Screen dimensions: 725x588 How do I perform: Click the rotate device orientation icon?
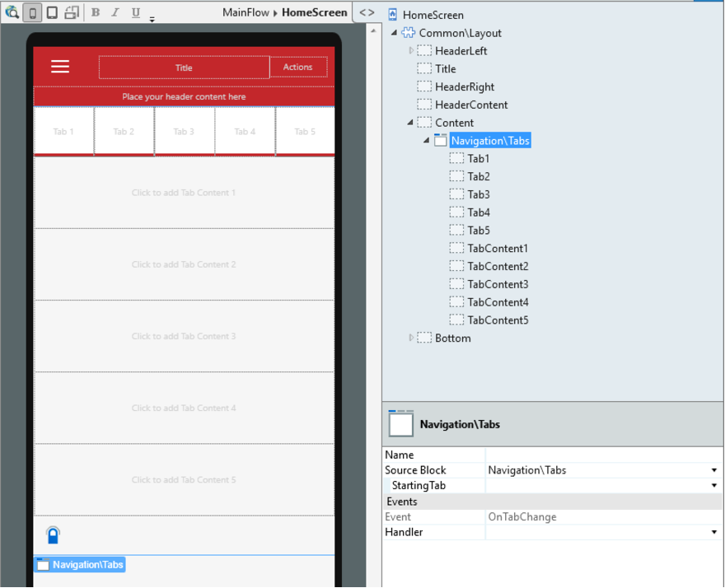[72, 12]
